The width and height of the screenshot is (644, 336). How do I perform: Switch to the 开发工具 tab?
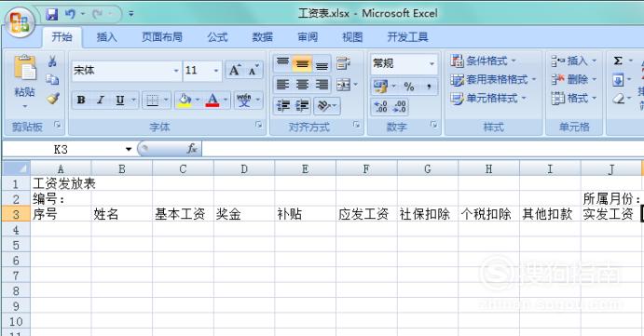408,37
